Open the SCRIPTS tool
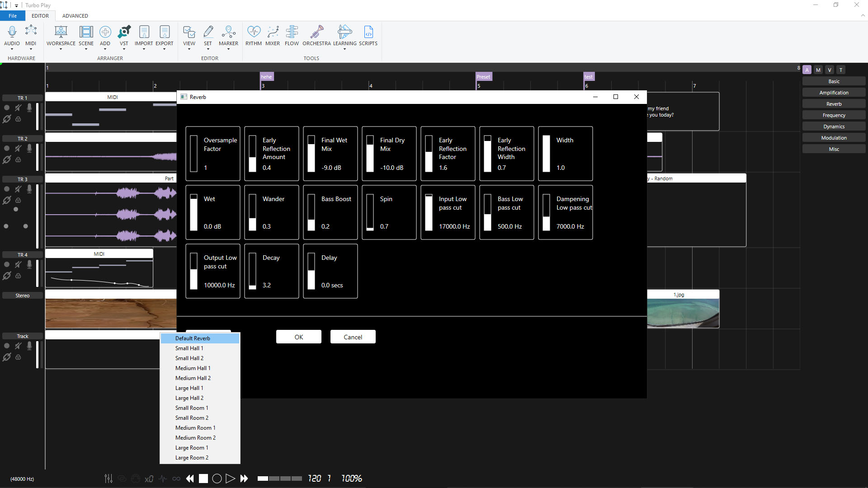Screen dimensions: 868x488 coord(368,36)
